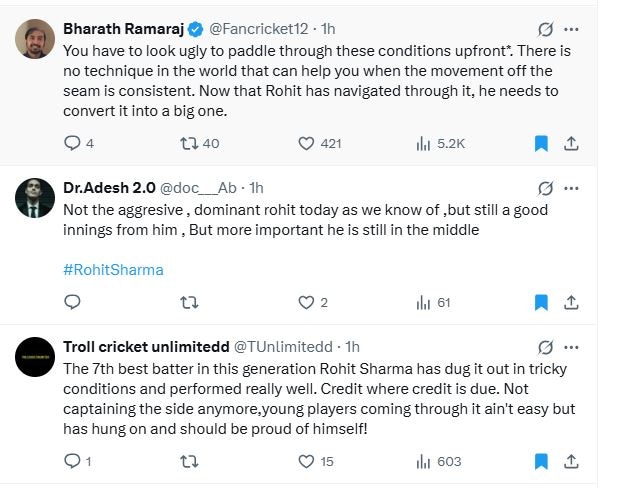This screenshot has height=488, width=617.
Task: Open the #RohitSharma hashtag link
Action: tap(113, 269)
